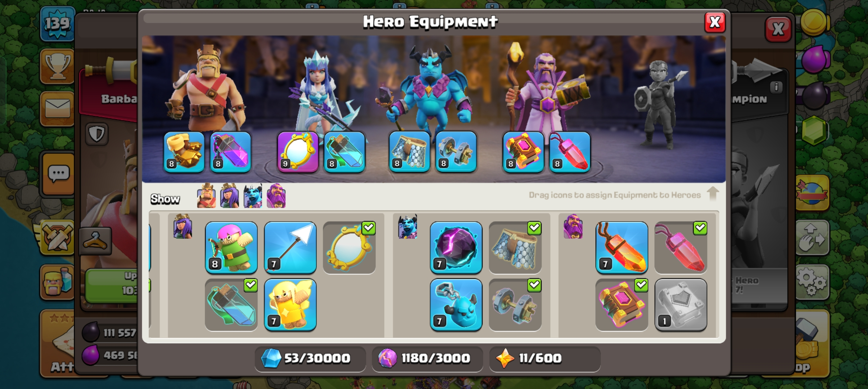Click the Starry Ore 11/600 counter
The height and width of the screenshot is (389, 868).
click(x=544, y=358)
